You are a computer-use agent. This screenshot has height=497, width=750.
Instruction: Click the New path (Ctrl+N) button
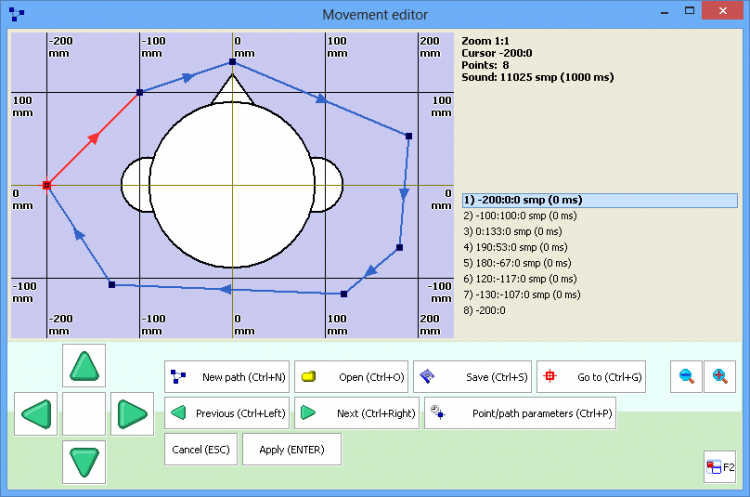pos(227,377)
